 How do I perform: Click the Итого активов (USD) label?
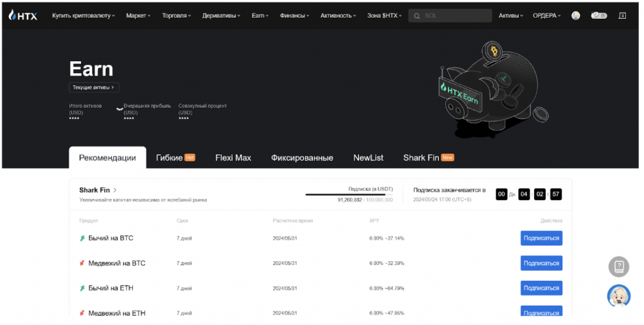click(85, 109)
